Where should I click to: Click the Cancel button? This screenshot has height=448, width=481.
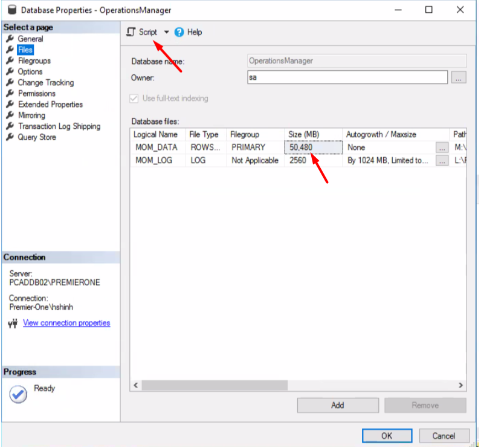click(444, 436)
